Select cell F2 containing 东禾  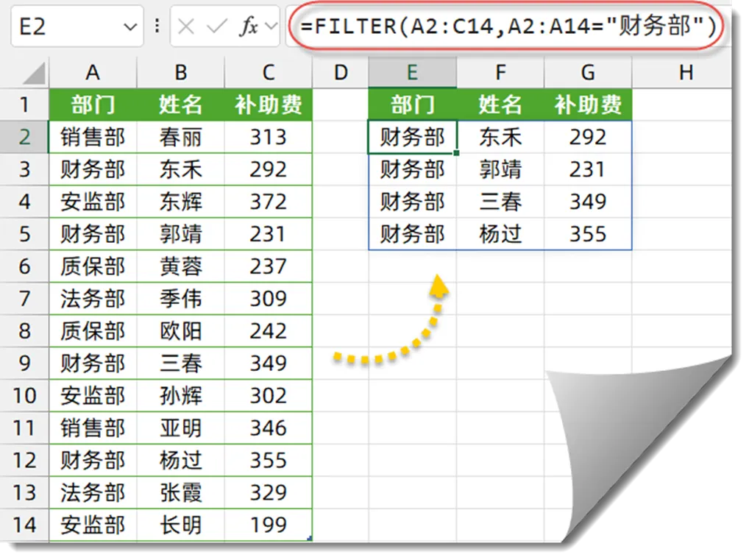pyautogui.click(x=500, y=137)
